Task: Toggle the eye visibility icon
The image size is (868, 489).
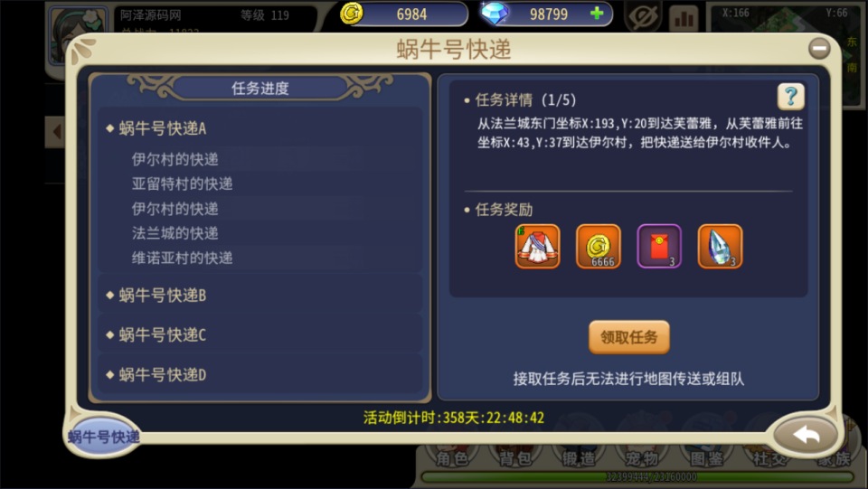Action: (x=645, y=17)
